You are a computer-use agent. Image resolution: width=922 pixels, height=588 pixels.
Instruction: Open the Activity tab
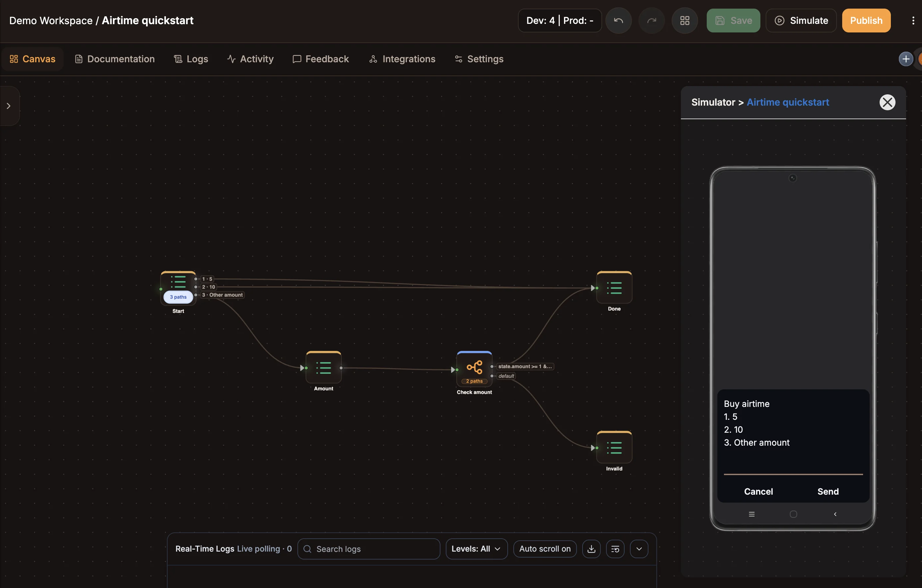tap(250, 59)
